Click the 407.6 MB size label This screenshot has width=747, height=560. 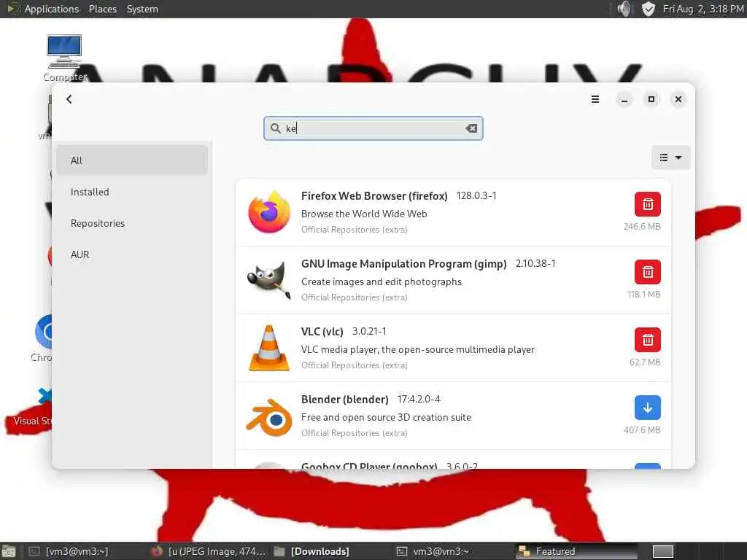point(642,430)
